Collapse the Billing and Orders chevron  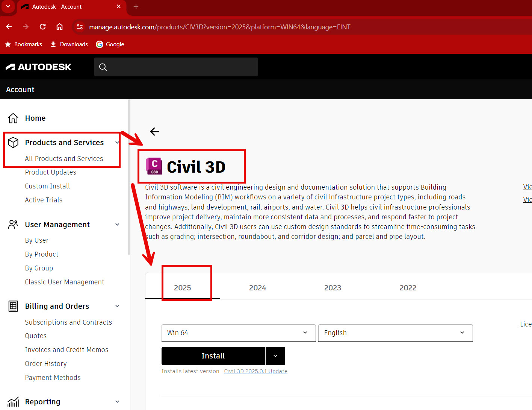[x=117, y=306]
